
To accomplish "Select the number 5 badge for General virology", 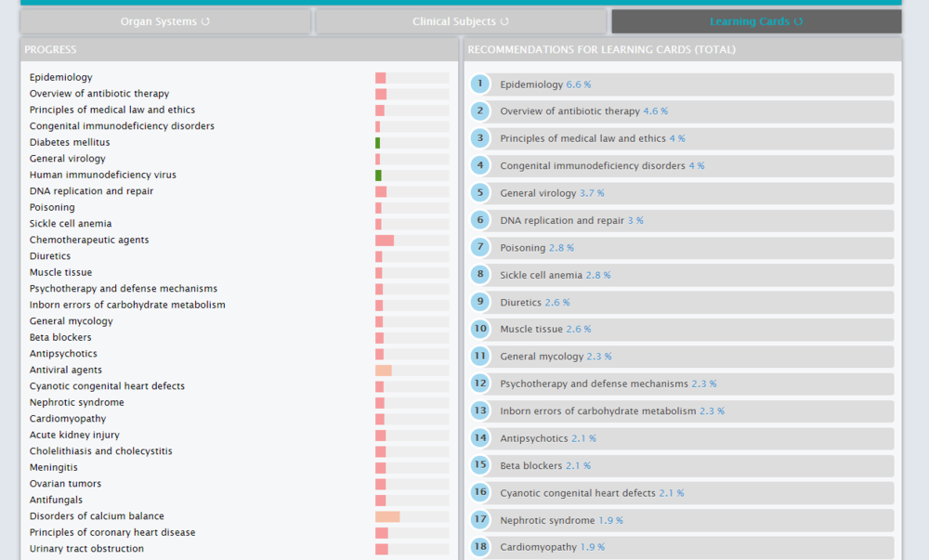I will tap(480, 193).
